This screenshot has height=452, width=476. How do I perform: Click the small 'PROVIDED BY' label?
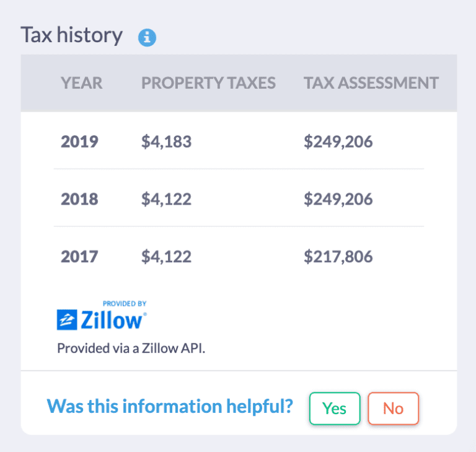pyautogui.click(x=125, y=304)
